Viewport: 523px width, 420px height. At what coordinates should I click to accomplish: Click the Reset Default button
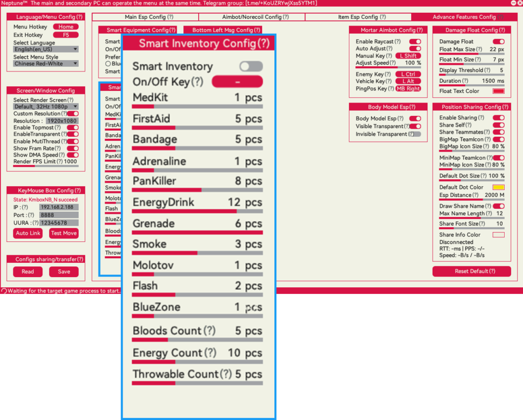pos(471,271)
